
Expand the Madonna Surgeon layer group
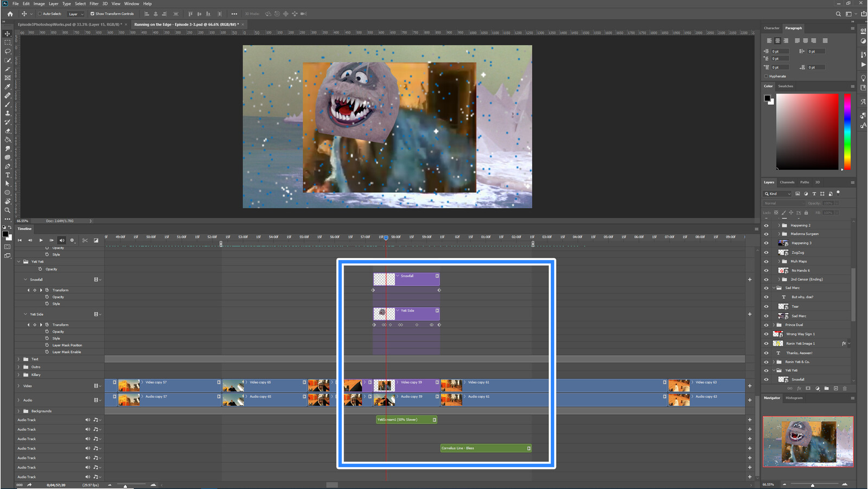780,234
